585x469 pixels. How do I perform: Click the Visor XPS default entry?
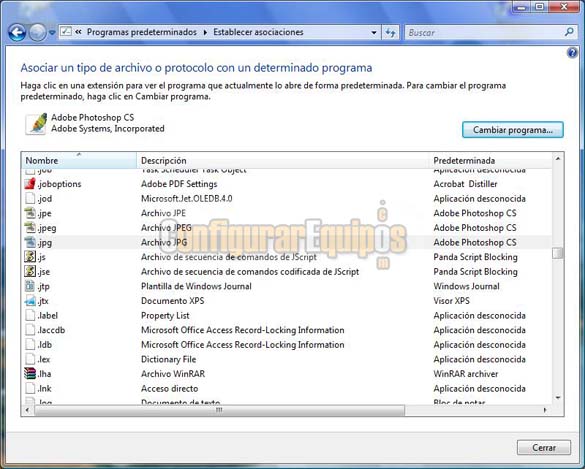[x=451, y=301]
